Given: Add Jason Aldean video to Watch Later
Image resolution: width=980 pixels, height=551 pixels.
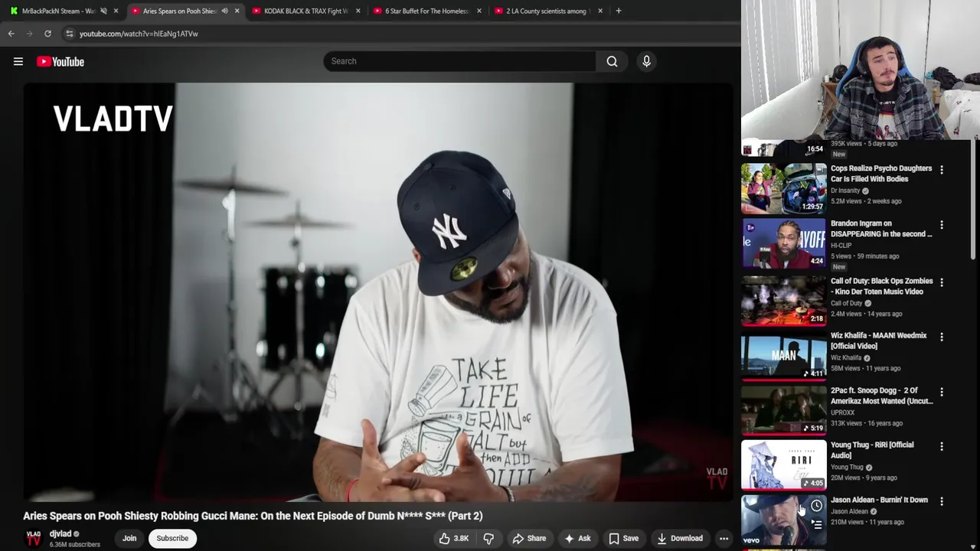Looking at the screenshot, I should pyautogui.click(x=817, y=506).
